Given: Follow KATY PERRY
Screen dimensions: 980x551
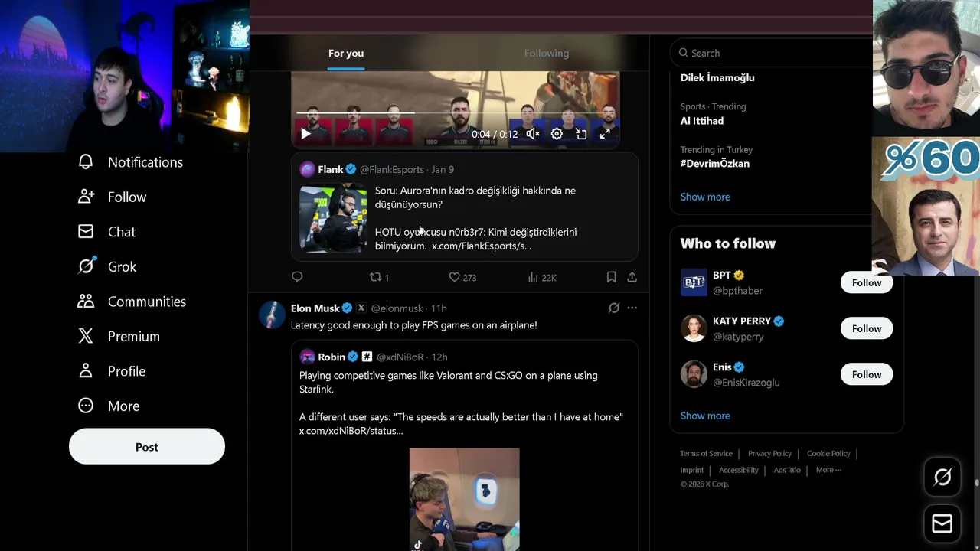Looking at the screenshot, I should click(867, 328).
